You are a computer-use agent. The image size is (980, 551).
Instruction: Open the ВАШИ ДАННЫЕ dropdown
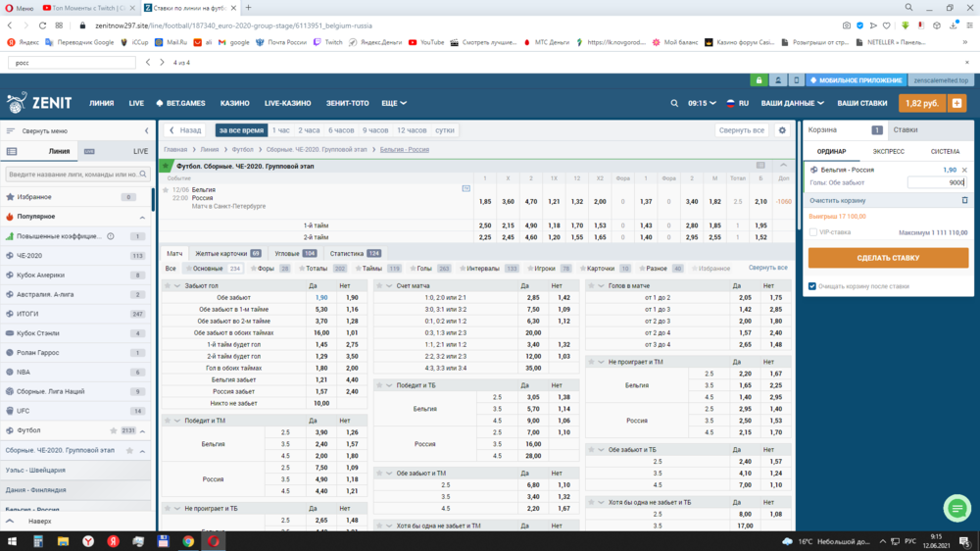pos(792,103)
